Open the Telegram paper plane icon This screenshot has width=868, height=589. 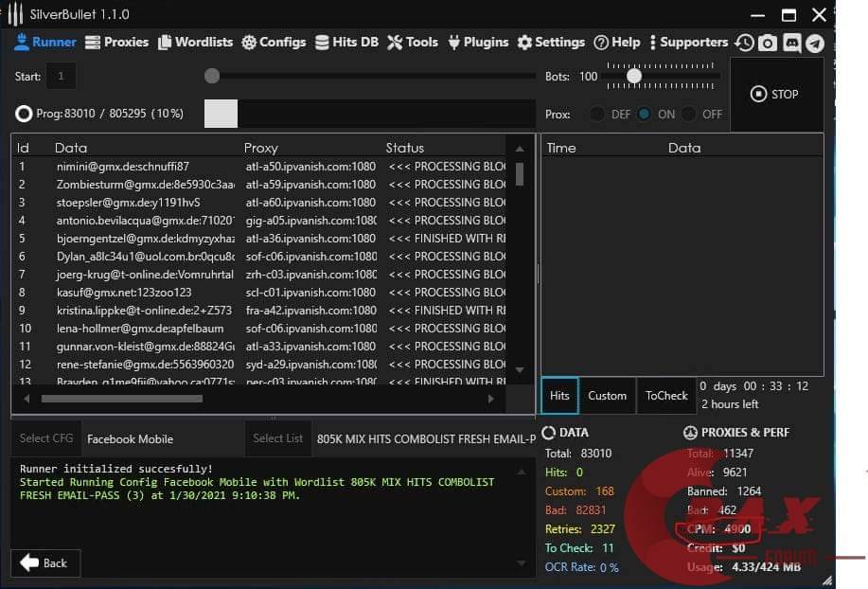(x=814, y=43)
